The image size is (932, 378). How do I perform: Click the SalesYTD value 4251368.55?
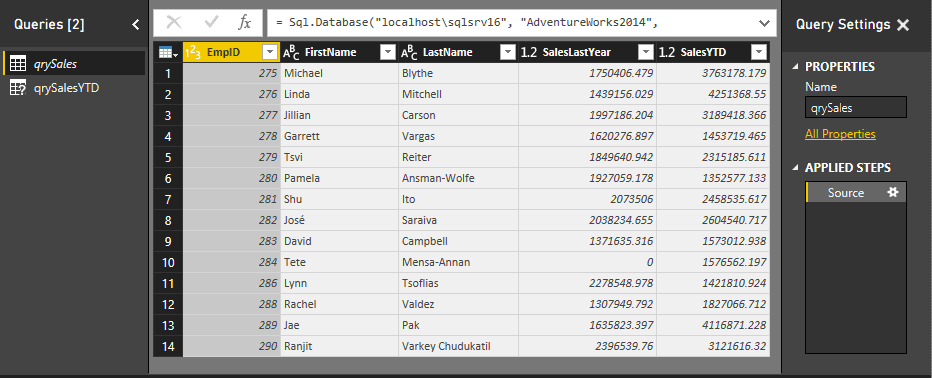[713, 94]
